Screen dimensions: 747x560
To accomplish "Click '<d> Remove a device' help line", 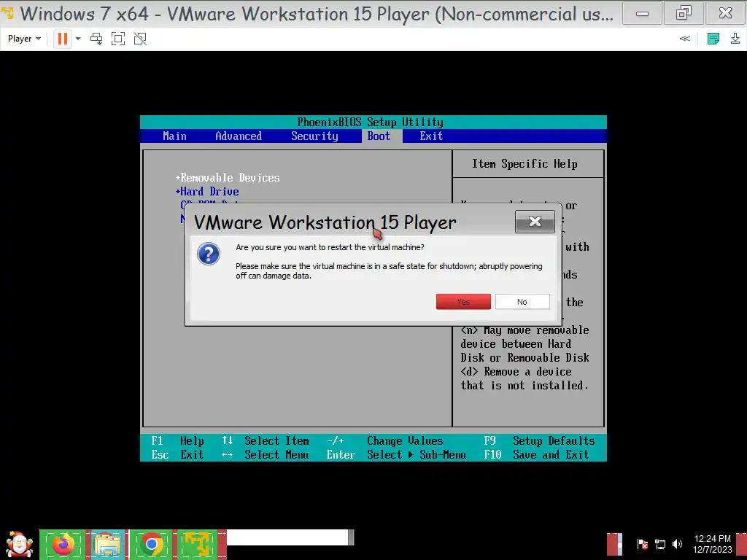I will [516, 371].
